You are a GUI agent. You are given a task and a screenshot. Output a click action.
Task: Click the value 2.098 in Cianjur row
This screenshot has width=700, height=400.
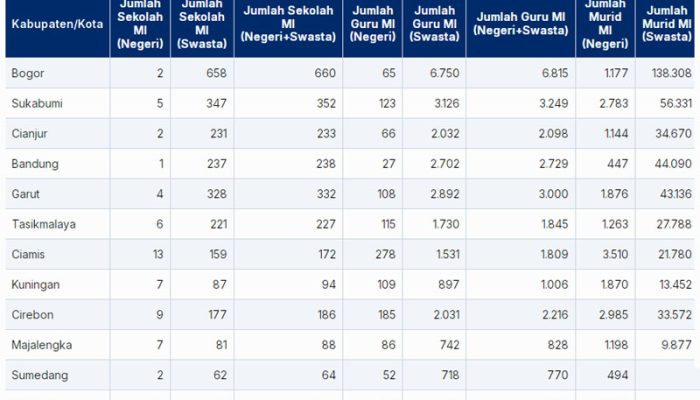pyautogui.click(x=554, y=134)
